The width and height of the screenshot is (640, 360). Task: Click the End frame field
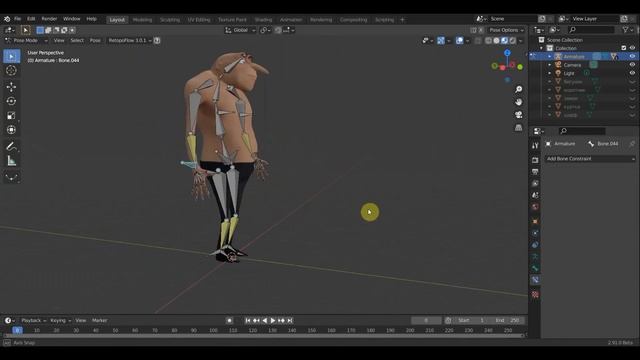click(507, 320)
